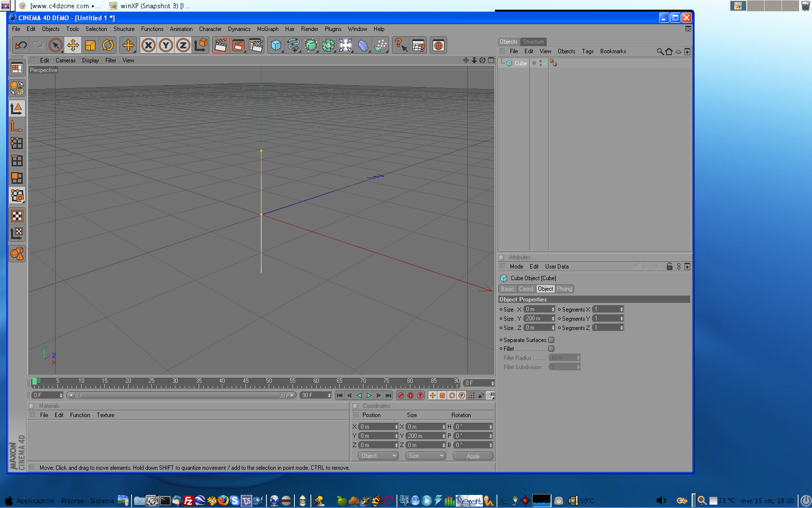Image resolution: width=812 pixels, height=508 pixels.
Task: Switch to the Coord tab in Attributes
Action: click(x=526, y=289)
